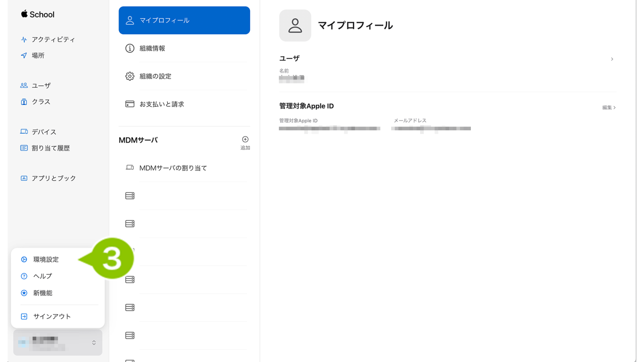644x362 pixels.
Task: Select the organization settings gear icon
Action: pos(130,76)
